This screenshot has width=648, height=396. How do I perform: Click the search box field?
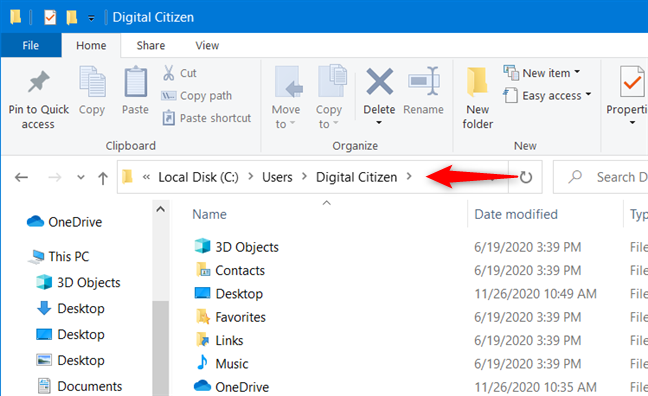(x=600, y=177)
